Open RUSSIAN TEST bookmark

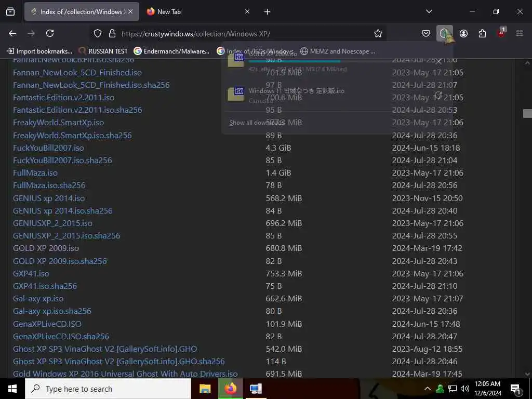pos(103,51)
